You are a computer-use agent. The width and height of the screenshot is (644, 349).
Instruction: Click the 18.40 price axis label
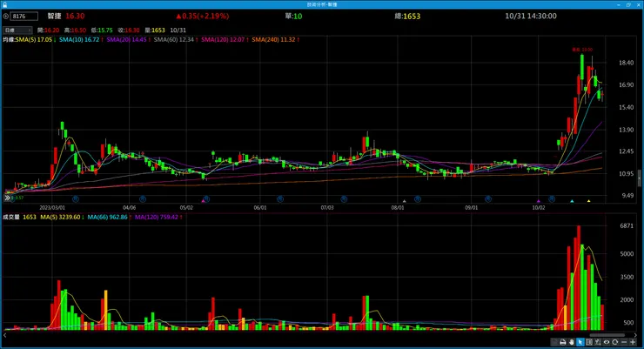click(x=626, y=63)
